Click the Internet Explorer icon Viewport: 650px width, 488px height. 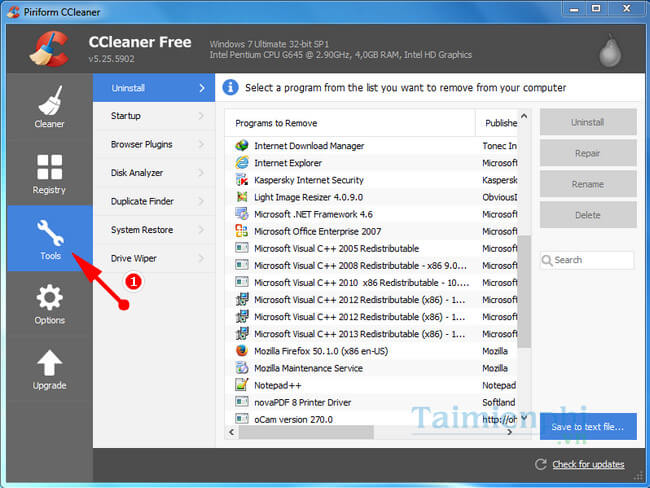click(242, 163)
